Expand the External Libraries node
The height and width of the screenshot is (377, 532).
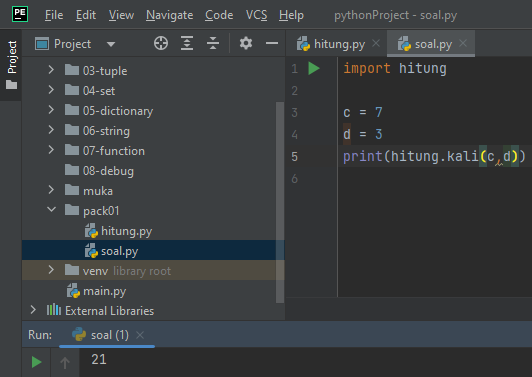[33, 310]
